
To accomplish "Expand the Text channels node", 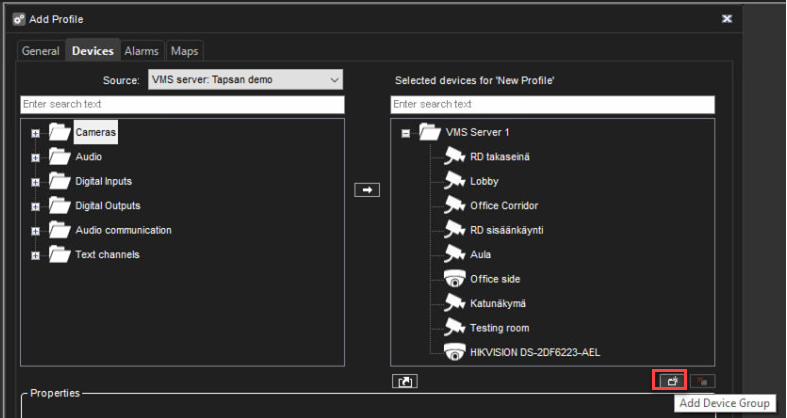I will pos(36,255).
